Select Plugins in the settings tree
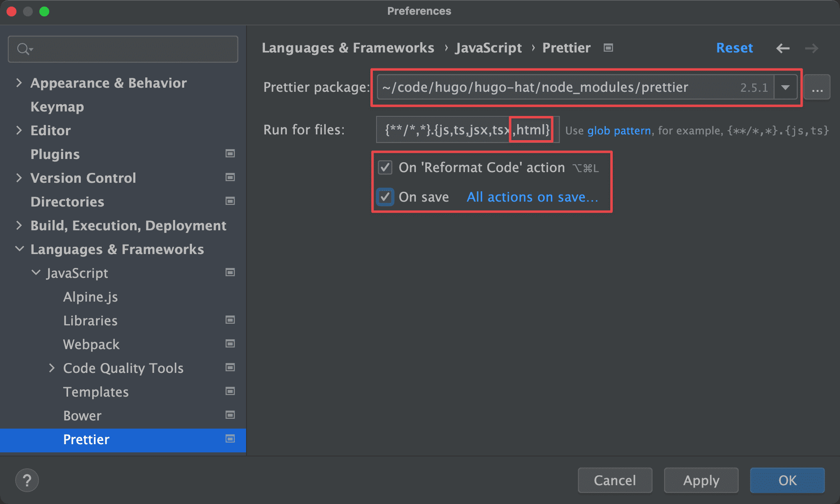Viewport: 840px width, 504px height. (x=55, y=154)
